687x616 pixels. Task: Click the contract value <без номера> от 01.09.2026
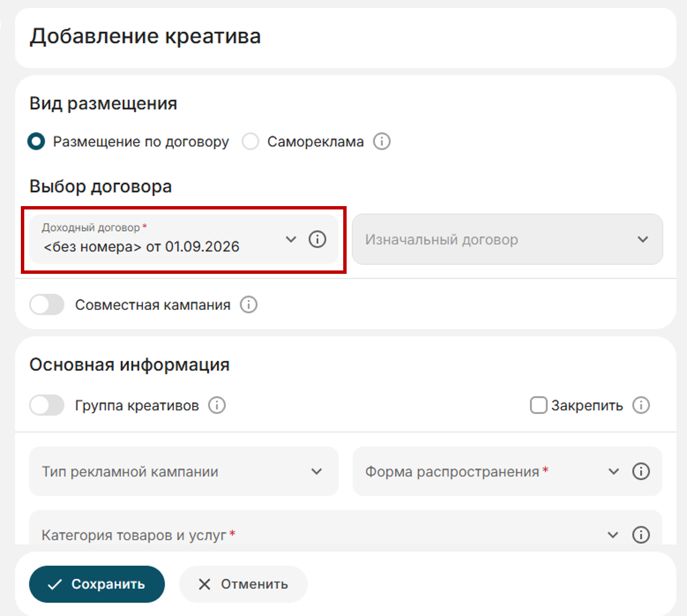(141, 247)
